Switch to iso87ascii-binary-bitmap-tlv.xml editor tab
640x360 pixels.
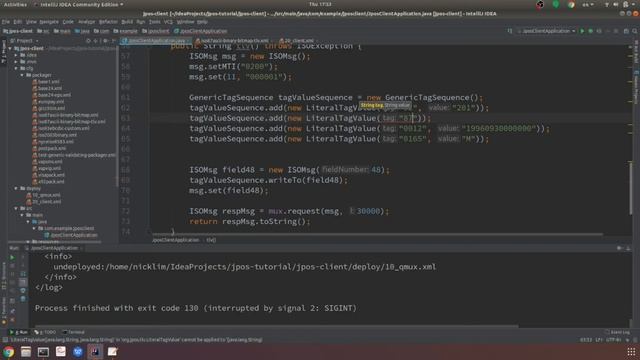click(234, 41)
